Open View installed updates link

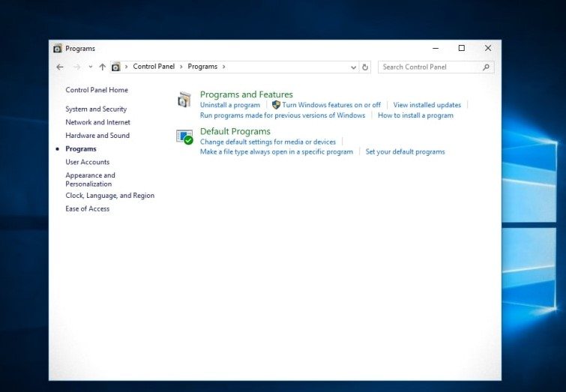point(427,105)
